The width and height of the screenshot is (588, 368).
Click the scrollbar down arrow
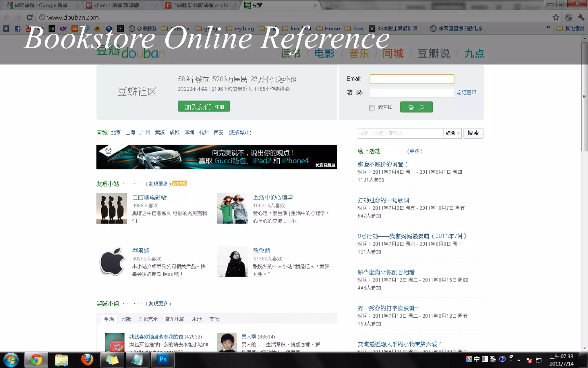[585, 348]
